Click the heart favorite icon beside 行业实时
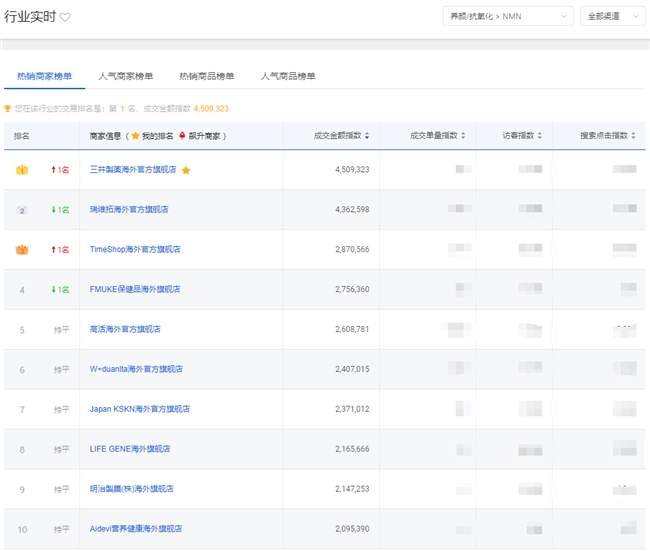Viewport: 650px width, 551px height. pyautogui.click(x=65, y=17)
